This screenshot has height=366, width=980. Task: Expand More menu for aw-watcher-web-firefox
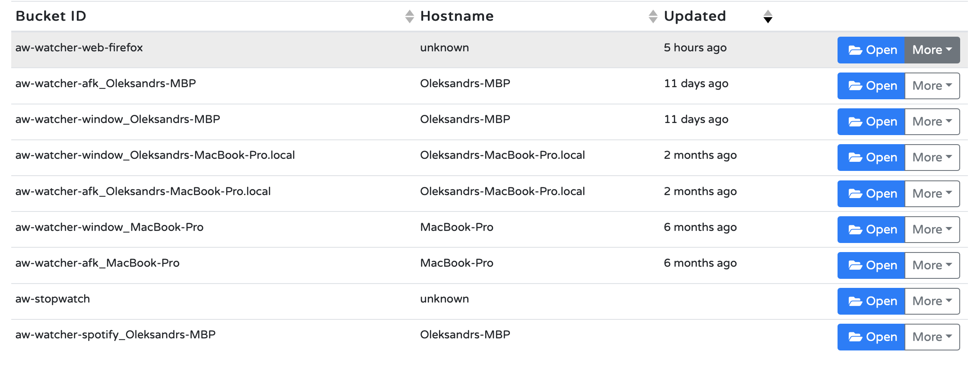click(932, 50)
